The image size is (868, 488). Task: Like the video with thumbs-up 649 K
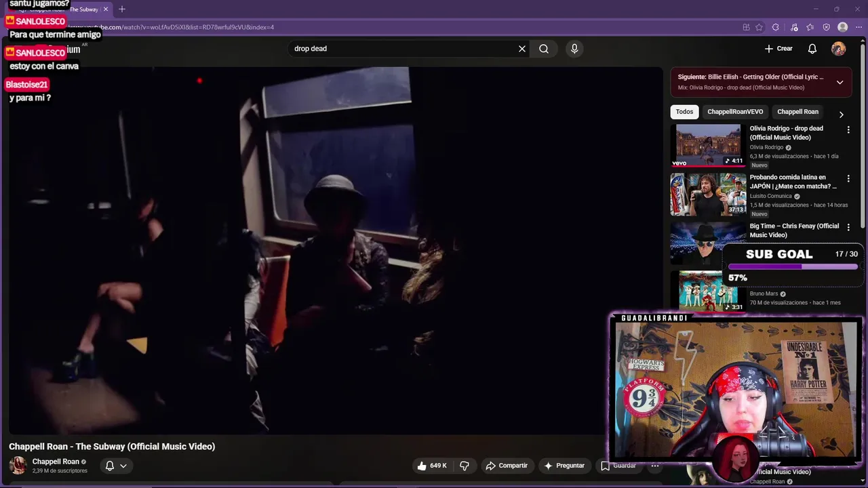(x=432, y=466)
